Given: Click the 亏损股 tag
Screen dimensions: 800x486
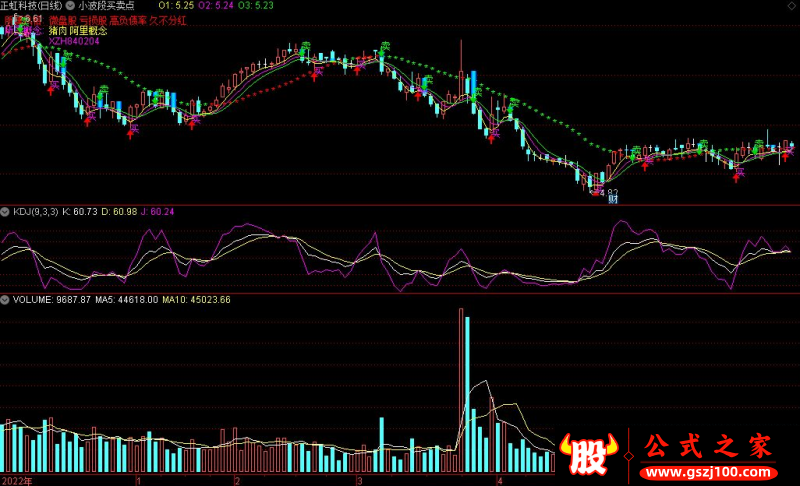Looking at the screenshot, I should [93, 21].
